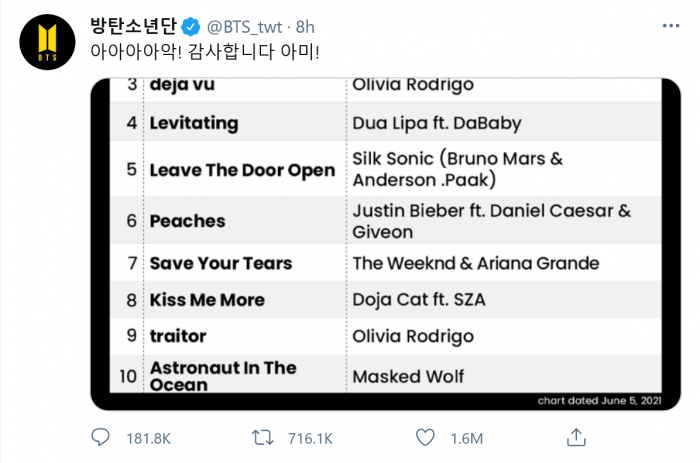Click the 716.1K retweet count

(x=310, y=439)
